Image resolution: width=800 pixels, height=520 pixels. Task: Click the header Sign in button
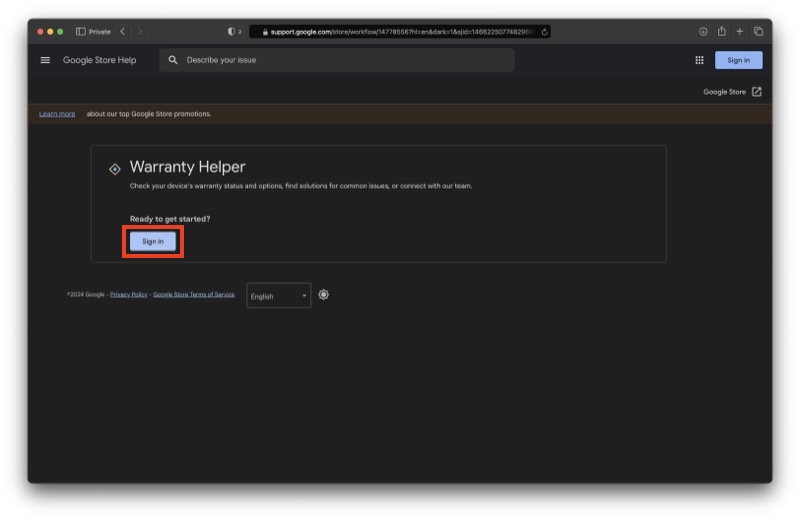tap(738, 60)
